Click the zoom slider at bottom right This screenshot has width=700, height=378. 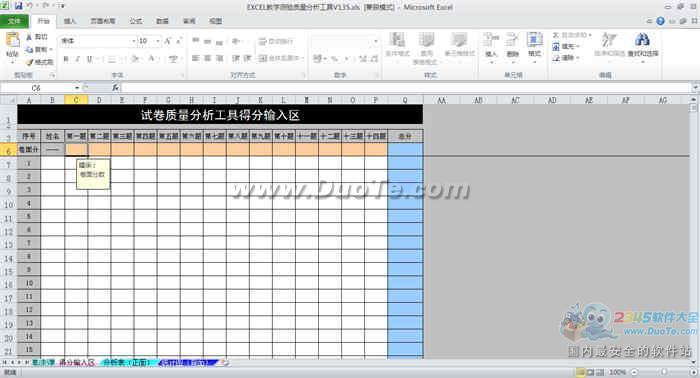pyautogui.click(x=664, y=372)
